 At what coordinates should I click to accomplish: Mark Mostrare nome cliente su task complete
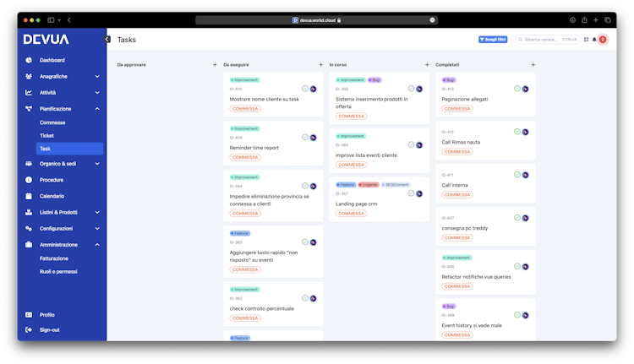point(305,89)
